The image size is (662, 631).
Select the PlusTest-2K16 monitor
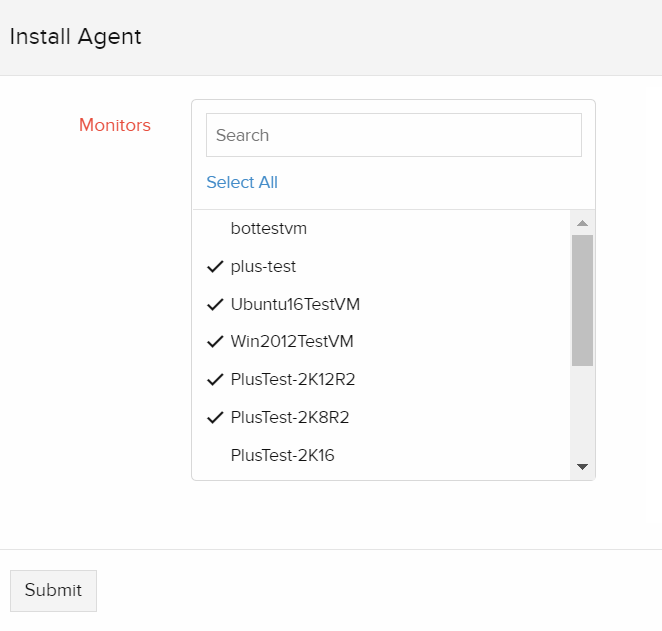(x=282, y=455)
